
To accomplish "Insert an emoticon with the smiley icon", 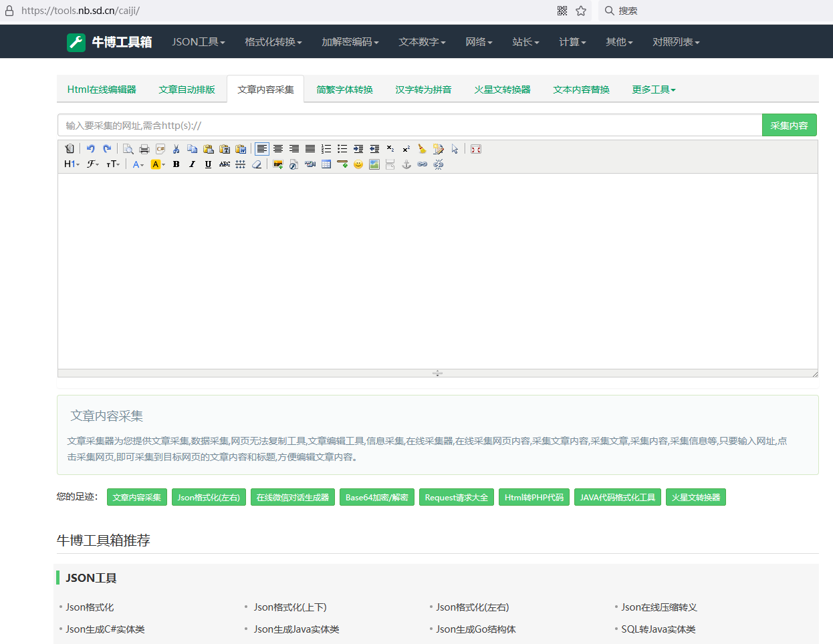I will [358, 164].
